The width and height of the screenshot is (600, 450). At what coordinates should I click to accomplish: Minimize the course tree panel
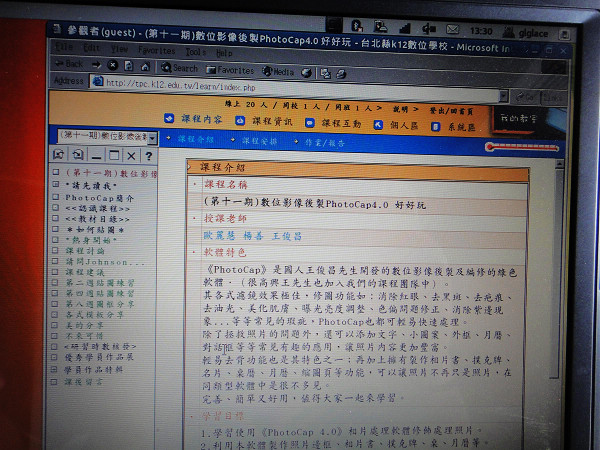pos(96,155)
